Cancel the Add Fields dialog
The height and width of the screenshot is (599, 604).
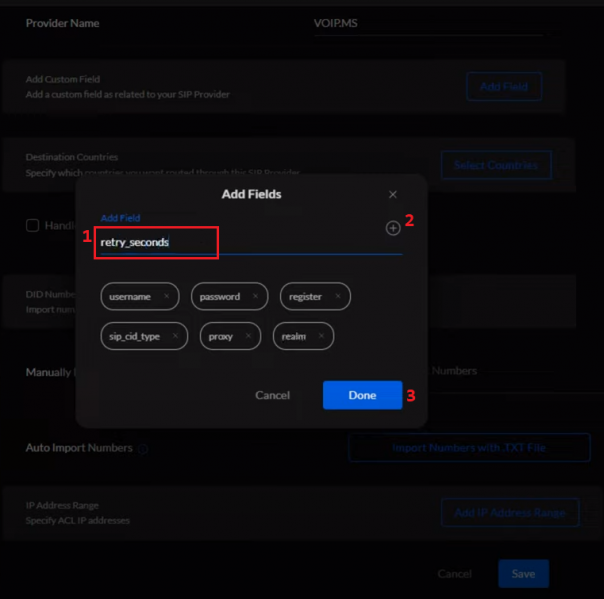(x=272, y=395)
